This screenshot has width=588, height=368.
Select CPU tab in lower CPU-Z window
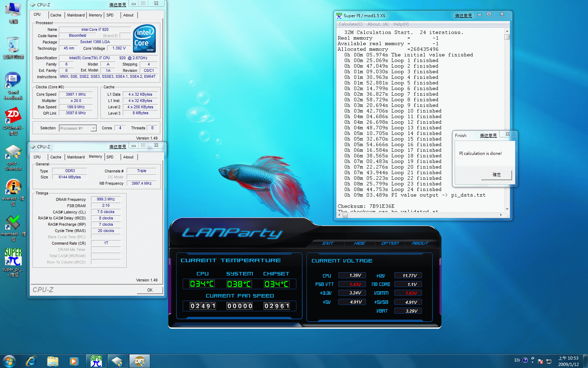click(x=37, y=157)
